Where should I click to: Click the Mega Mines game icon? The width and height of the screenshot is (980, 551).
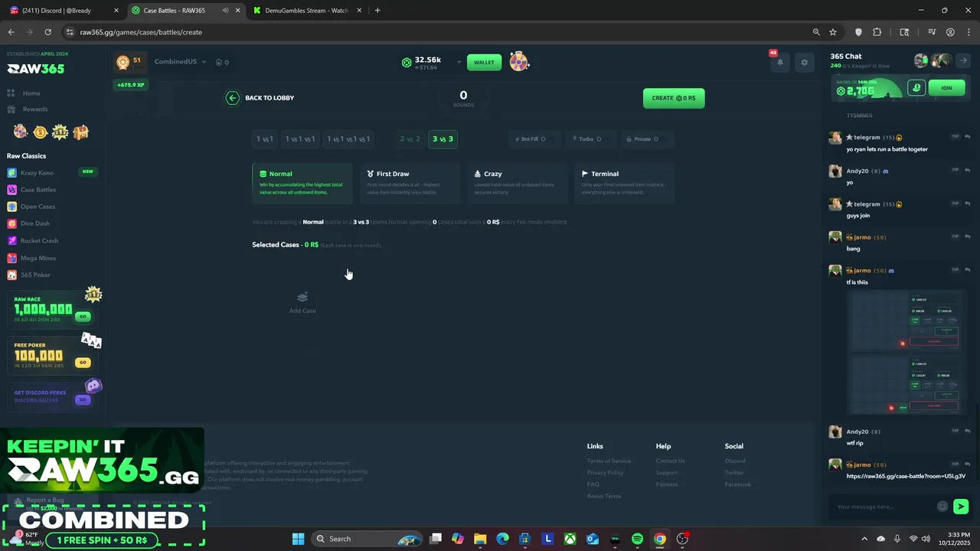[11, 258]
